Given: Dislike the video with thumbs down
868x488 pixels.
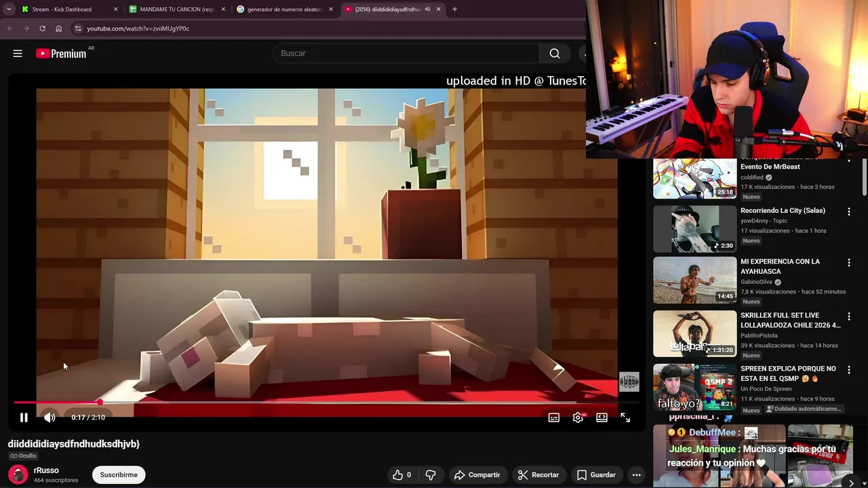Looking at the screenshot, I should (431, 475).
